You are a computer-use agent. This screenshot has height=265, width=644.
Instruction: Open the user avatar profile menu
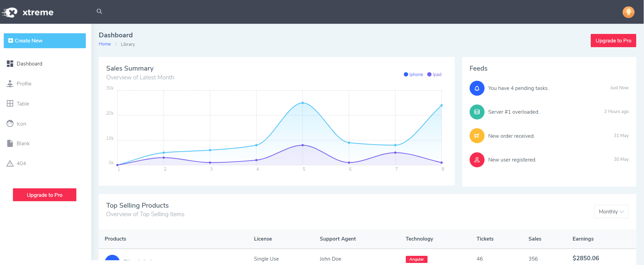tap(628, 12)
